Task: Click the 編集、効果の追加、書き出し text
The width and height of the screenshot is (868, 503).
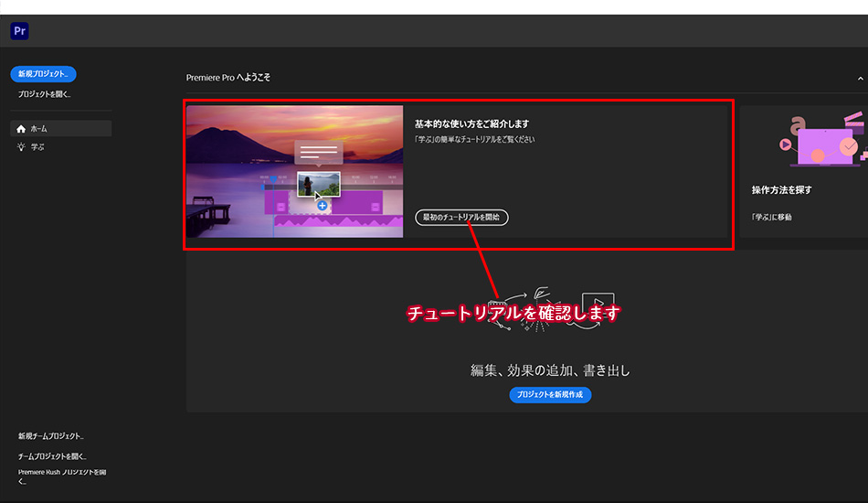Action: pyautogui.click(x=550, y=370)
